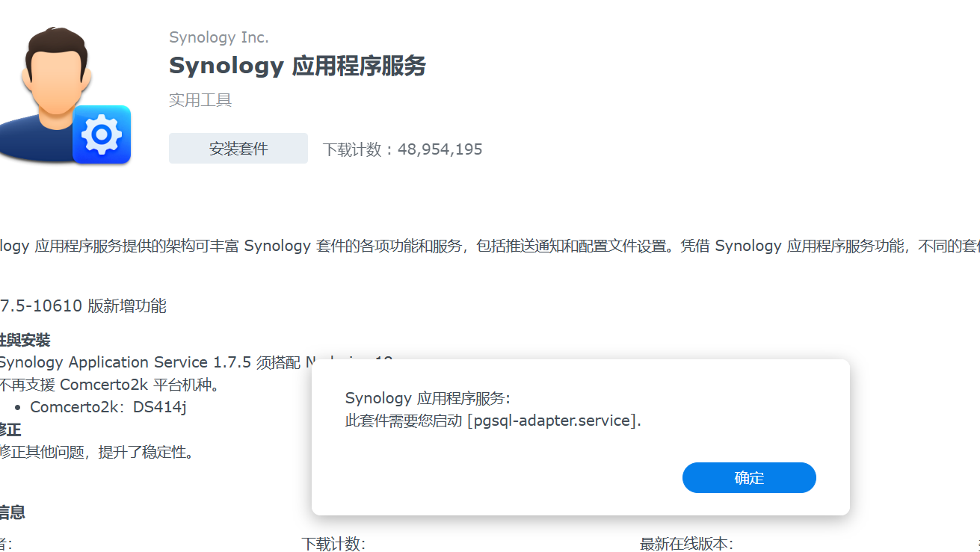980x552 pixels.
Task: Click the 实用工具 category label
Action: point(200,100)
